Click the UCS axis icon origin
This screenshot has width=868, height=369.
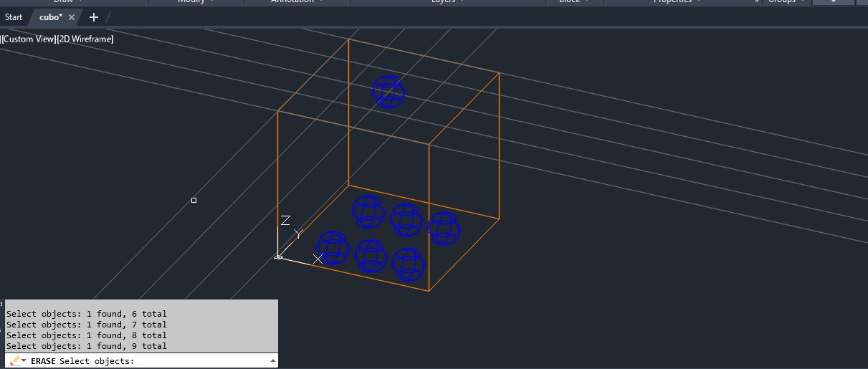(x=278, y=257)
